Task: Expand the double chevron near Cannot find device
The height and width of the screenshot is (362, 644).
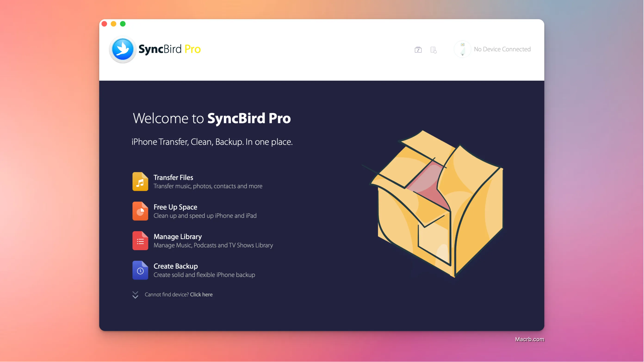Action: point(135,295)
